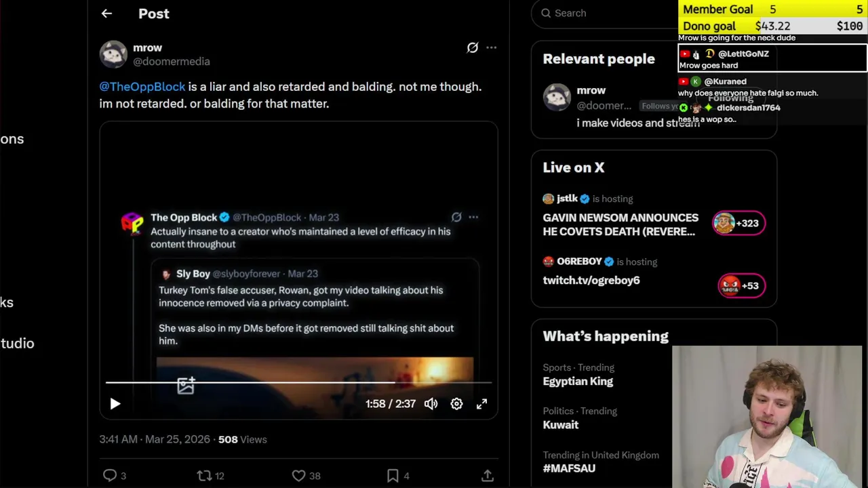Share the post via share icon
Viewport: 868px width, 488px height.
pyautogui.click(x=487, y=476)
